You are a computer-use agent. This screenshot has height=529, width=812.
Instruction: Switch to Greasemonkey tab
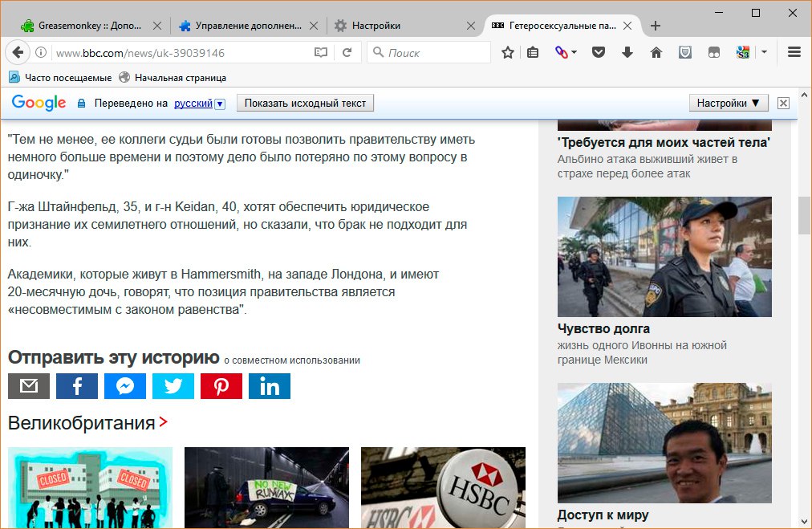(x=89, y=26)
